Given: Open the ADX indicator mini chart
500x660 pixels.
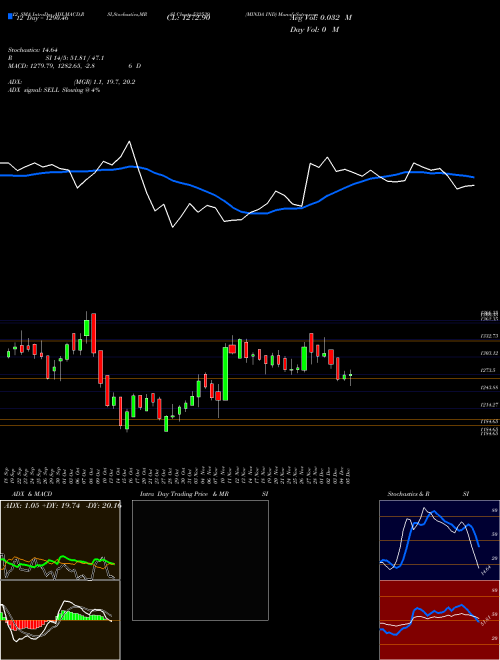Looking at the screenshot, I should tap(60, 540).
